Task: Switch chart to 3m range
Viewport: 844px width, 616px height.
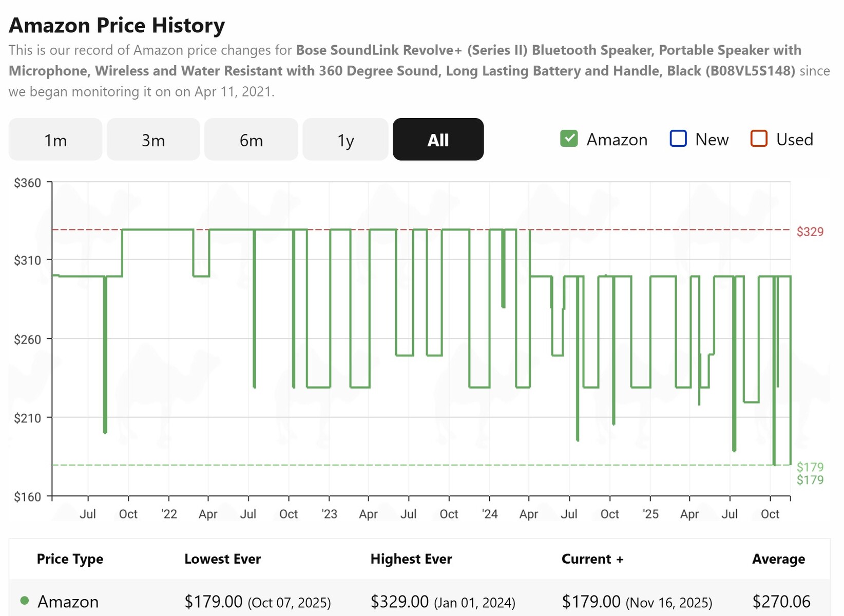Action: 153,140
